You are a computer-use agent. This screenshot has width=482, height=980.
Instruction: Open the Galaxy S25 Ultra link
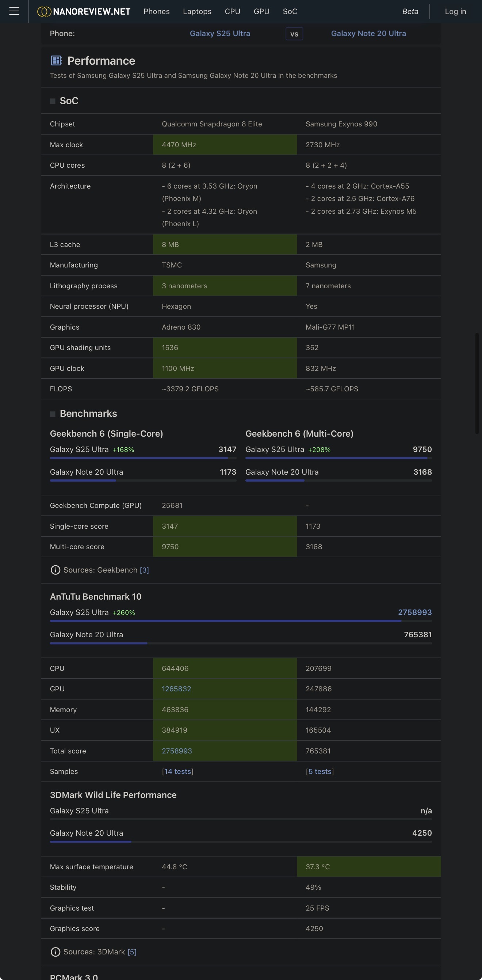point(220,34)
